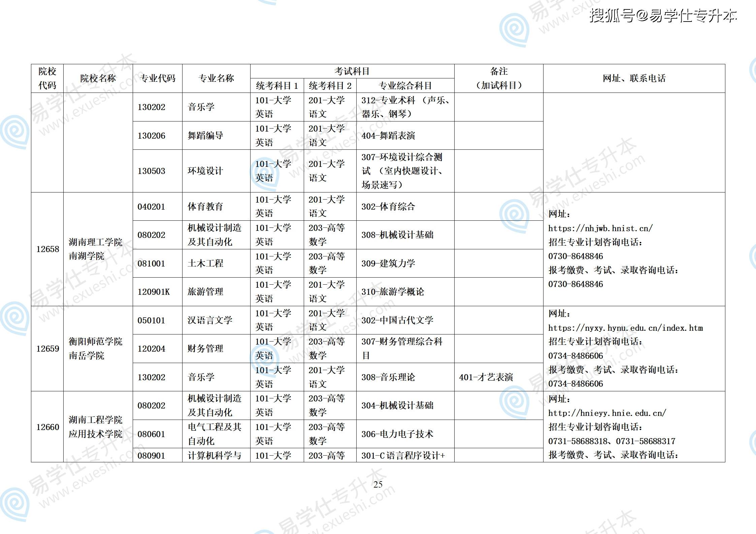Click the subject 302-中国古代文学

pyautogui.click(x=397, y=321)
